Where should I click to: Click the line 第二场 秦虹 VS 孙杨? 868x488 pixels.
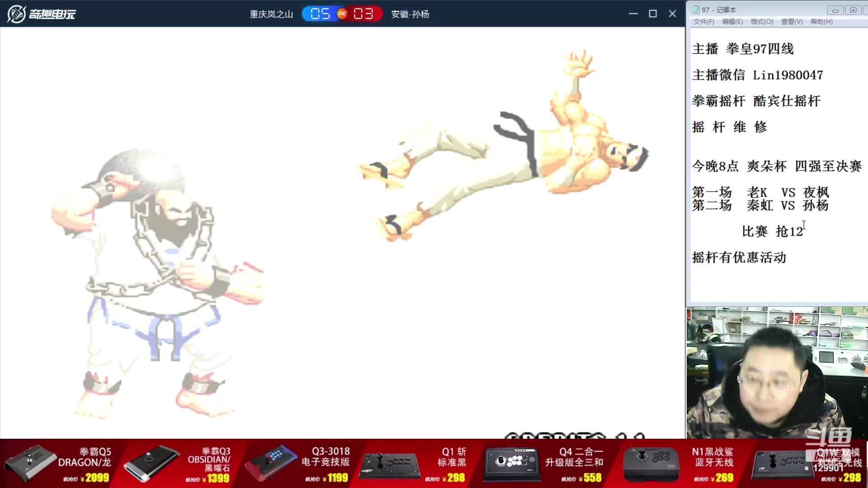[761, 205]
